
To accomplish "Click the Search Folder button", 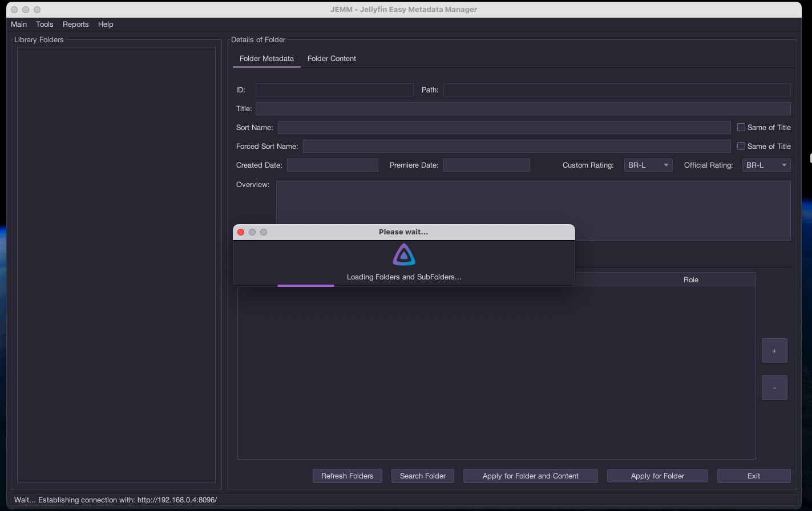I will pyautogui.click(x=423, y=476).
